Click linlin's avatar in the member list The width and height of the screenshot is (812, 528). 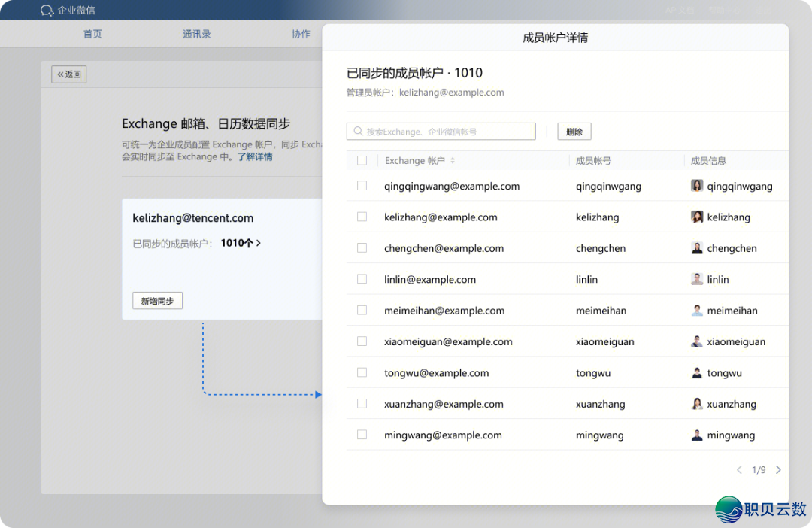696,278
